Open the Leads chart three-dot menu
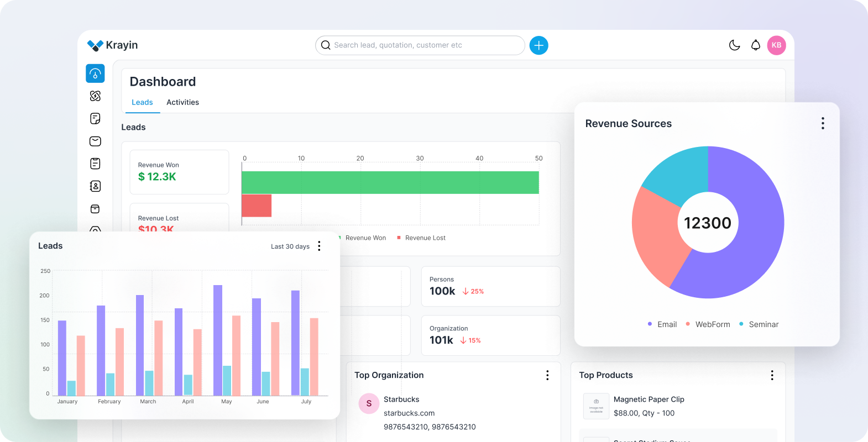 point(319,246)
